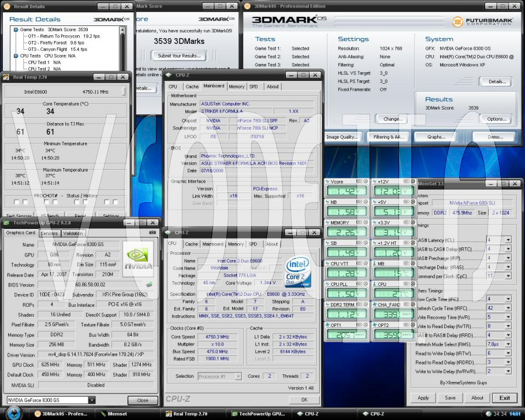Tick the rightmost PROCHOT# checkbox in Real Temp
Screen dimensions: 525x420
115,202
